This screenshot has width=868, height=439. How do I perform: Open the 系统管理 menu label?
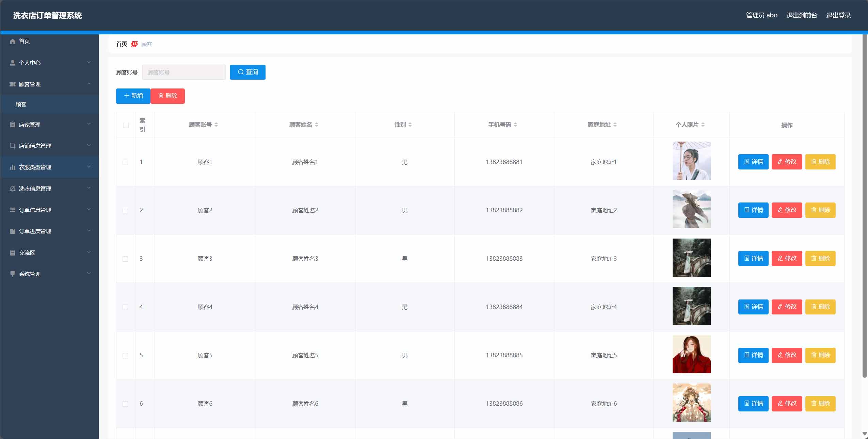point(30,274)
